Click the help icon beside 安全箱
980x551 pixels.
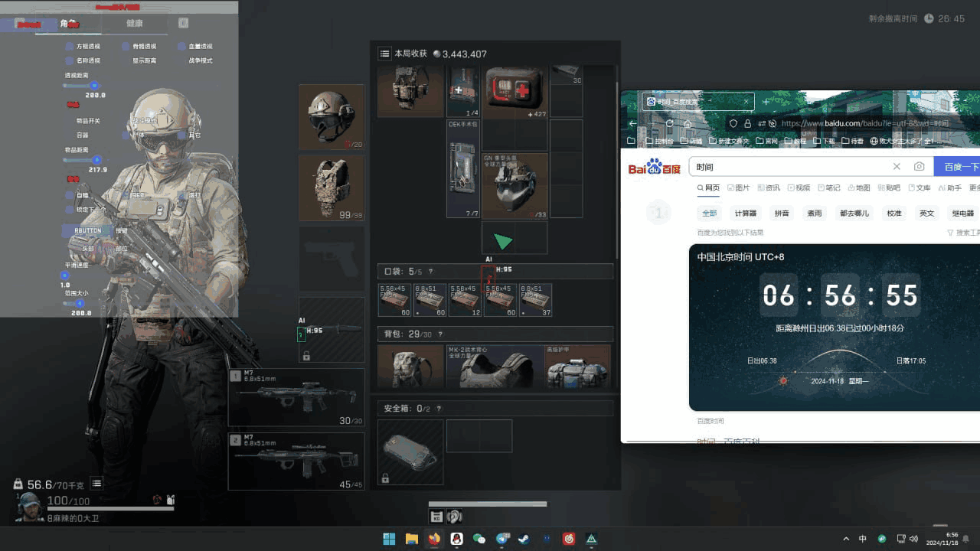pyautogui.click(x=439, y=409)
